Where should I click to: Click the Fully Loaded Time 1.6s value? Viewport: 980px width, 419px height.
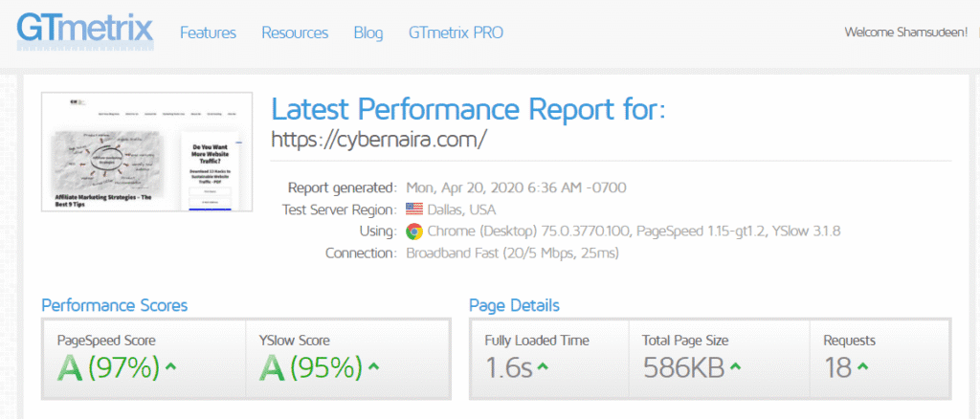[x=509, y=368]
